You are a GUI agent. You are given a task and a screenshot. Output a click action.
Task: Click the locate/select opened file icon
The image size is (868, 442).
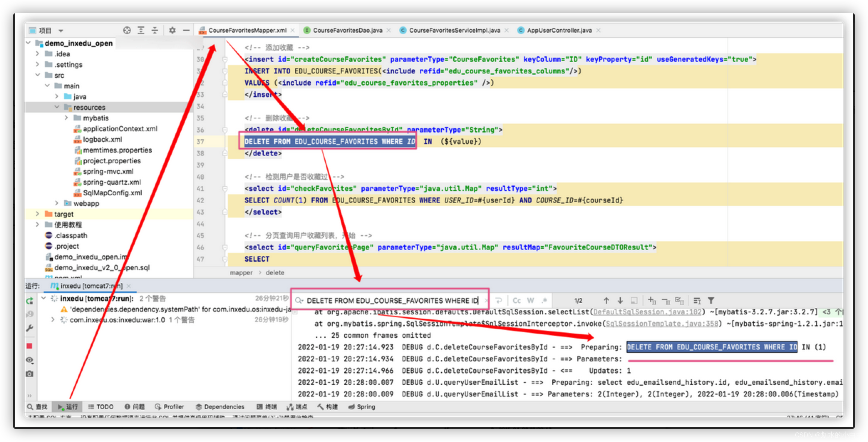(x=127, y=30)
